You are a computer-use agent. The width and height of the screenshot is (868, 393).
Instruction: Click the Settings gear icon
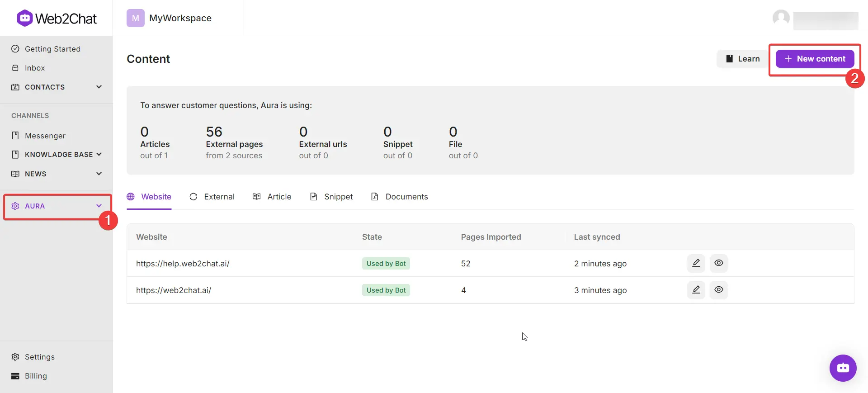[x=15, y=357]
